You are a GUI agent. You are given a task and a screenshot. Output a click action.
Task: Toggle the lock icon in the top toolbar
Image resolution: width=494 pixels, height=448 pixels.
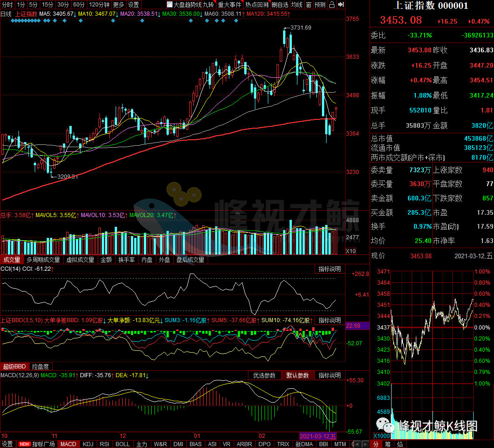click(x=332, y=5)
